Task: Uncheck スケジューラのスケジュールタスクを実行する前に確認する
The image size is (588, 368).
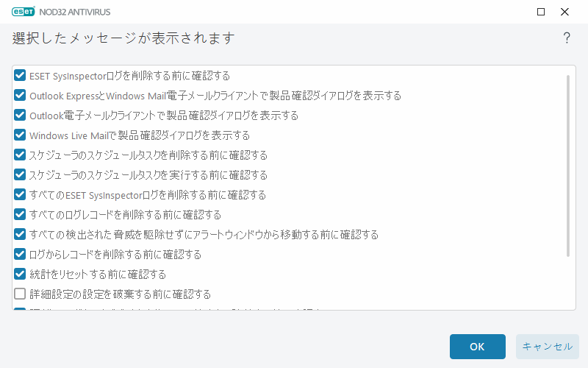Action: 20,174
